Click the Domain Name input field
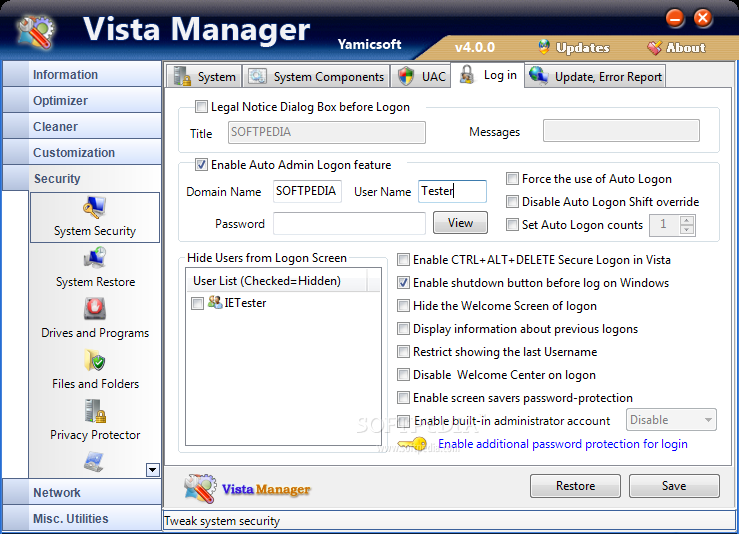The height and width of the screenshot is (534, 739). coord(307,191)
